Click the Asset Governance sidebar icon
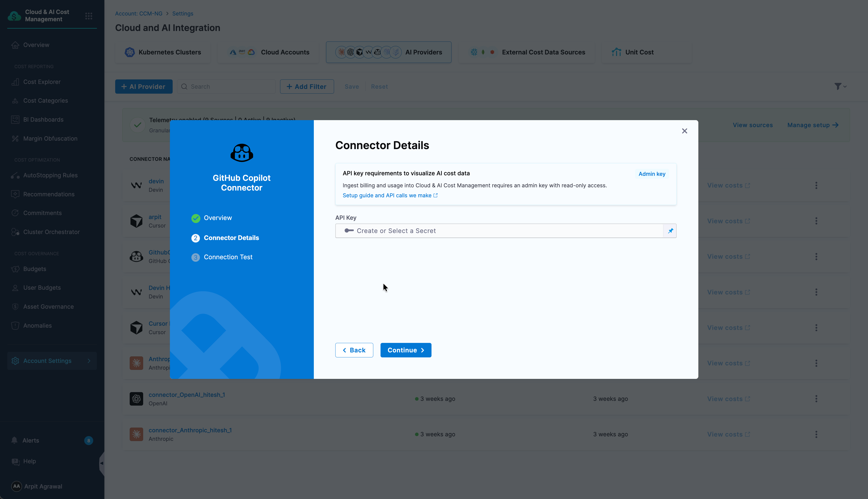The height and width of the screenshot is (499, 868). point(15,307)
